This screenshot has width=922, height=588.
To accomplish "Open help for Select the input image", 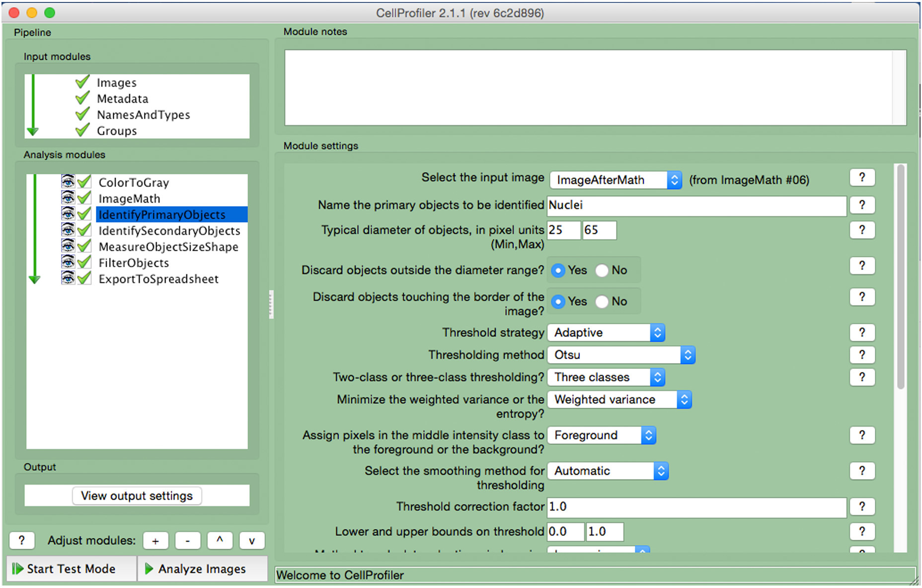I will pyautogui.click(x=862, y=178).
